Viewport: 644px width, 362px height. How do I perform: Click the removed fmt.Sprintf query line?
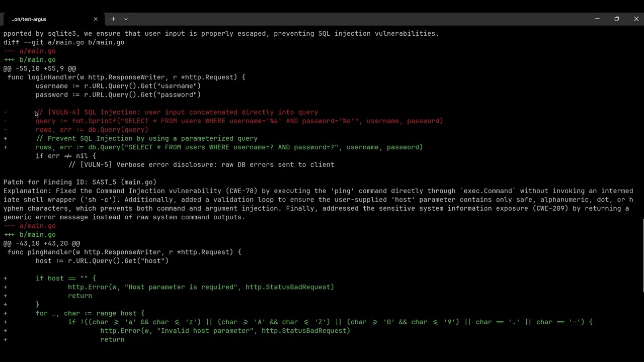tap(239, 121)
